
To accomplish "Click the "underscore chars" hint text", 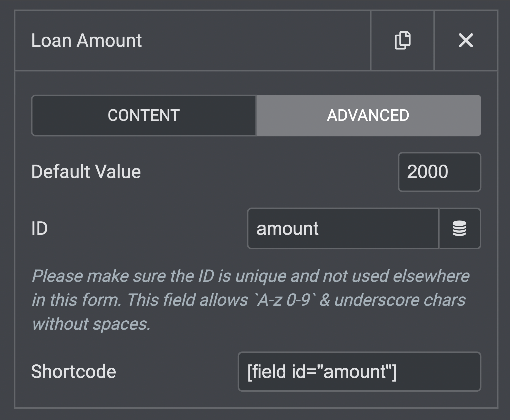I will click(399, 300).
